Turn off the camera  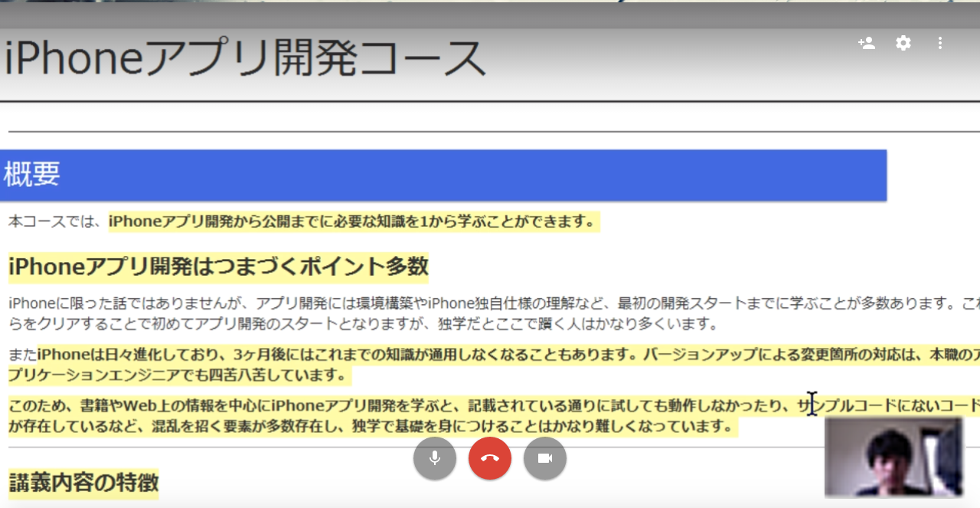tap(545, 458)
